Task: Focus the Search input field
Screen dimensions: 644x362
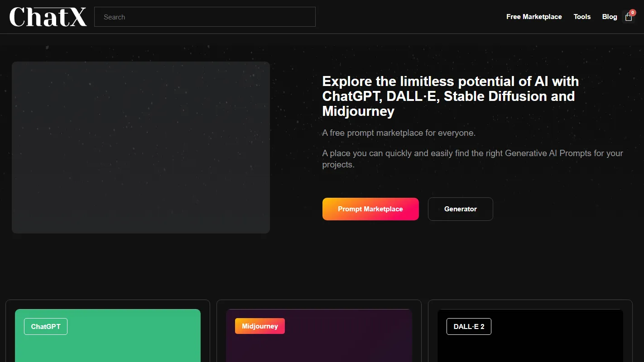Action: (205, 17)
